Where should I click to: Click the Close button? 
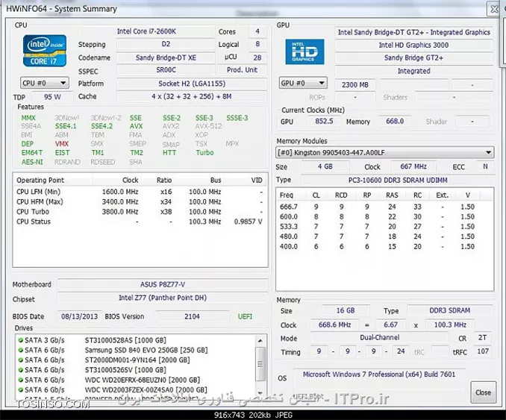tap(483, 392)
